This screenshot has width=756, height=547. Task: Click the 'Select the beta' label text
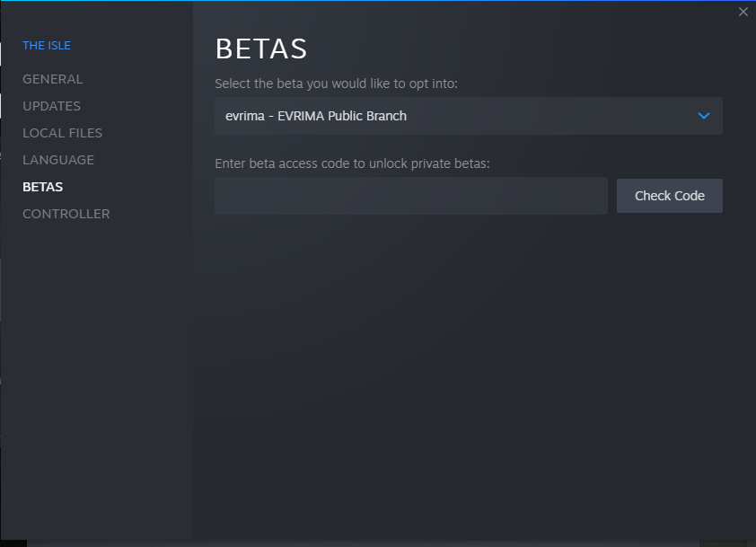(336, 84)
